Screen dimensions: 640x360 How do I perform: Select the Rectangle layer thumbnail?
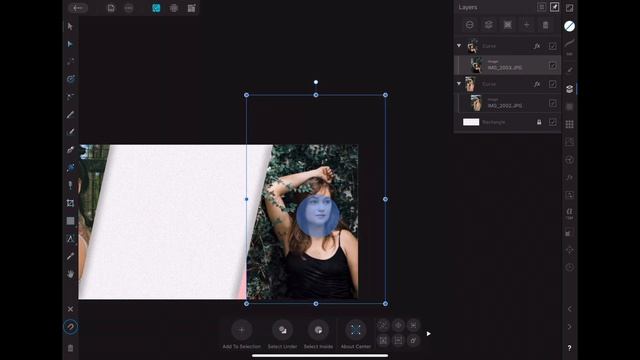coord(471,122)
